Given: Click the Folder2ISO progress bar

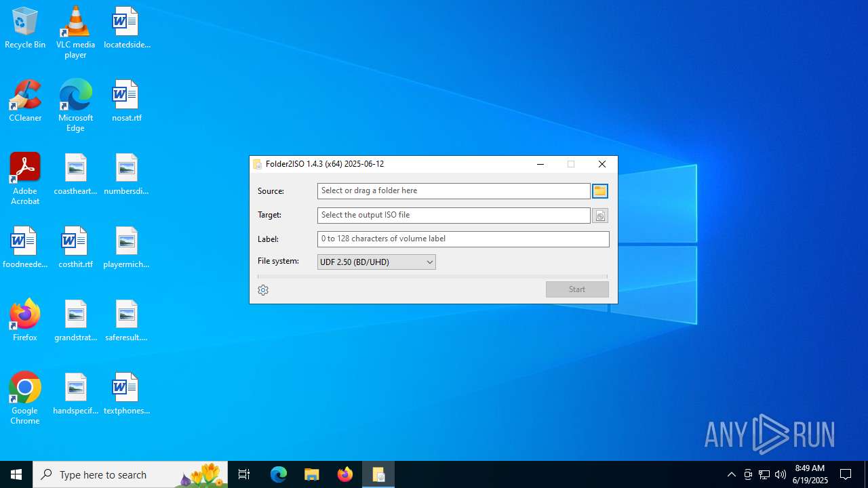Looking at the screenshot, I should pos(433,277).
